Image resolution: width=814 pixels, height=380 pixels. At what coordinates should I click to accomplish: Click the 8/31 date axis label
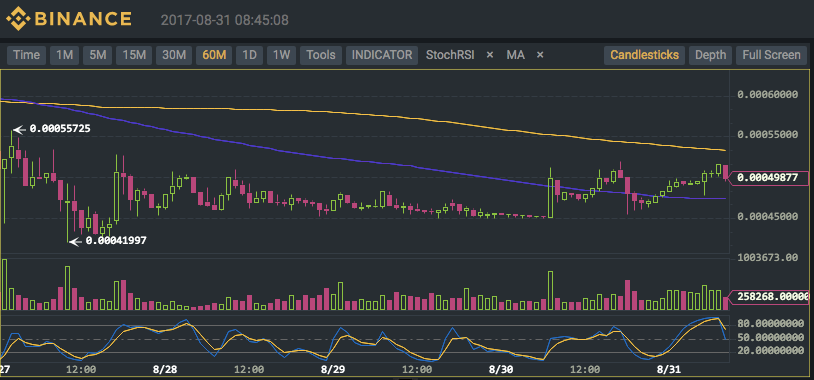[668, 370]
